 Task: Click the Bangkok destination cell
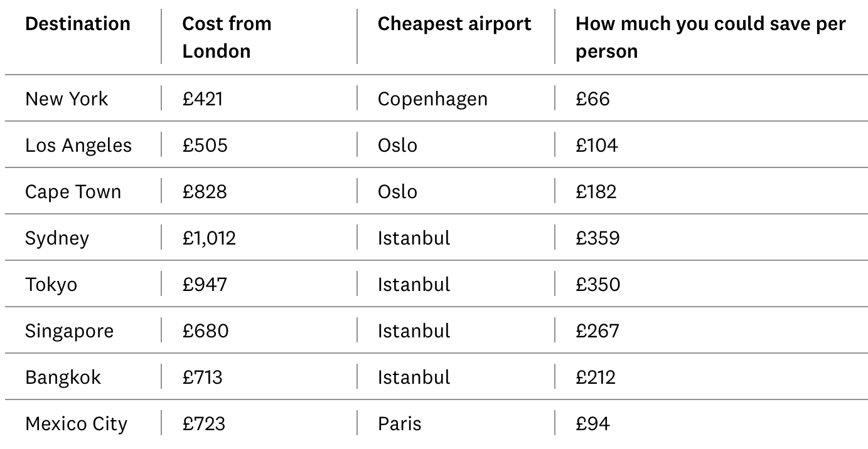click(63, 377)
